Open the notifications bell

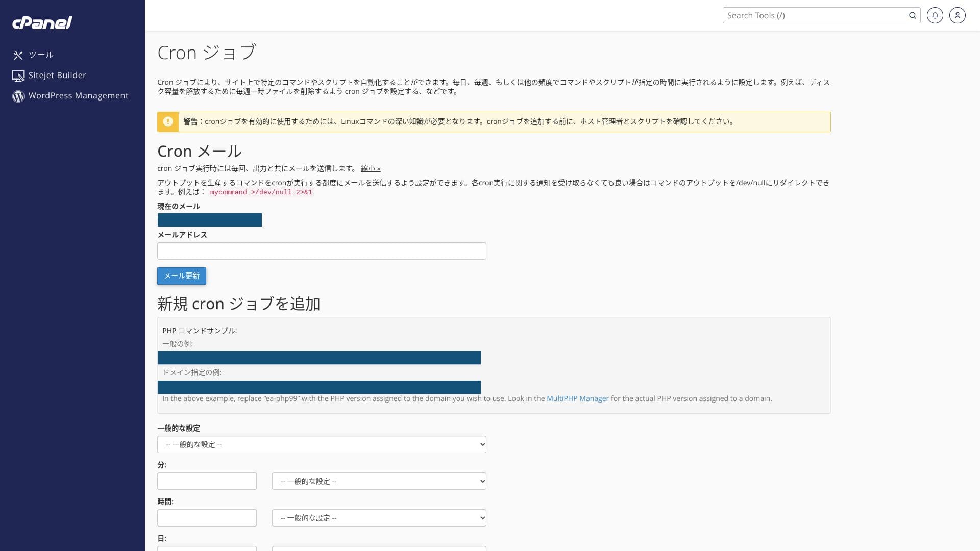[x=935, y=15]
